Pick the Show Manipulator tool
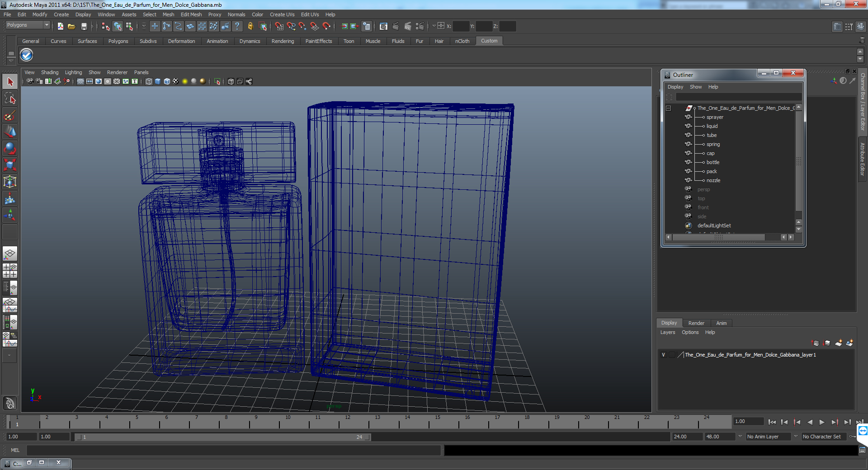 10,215
